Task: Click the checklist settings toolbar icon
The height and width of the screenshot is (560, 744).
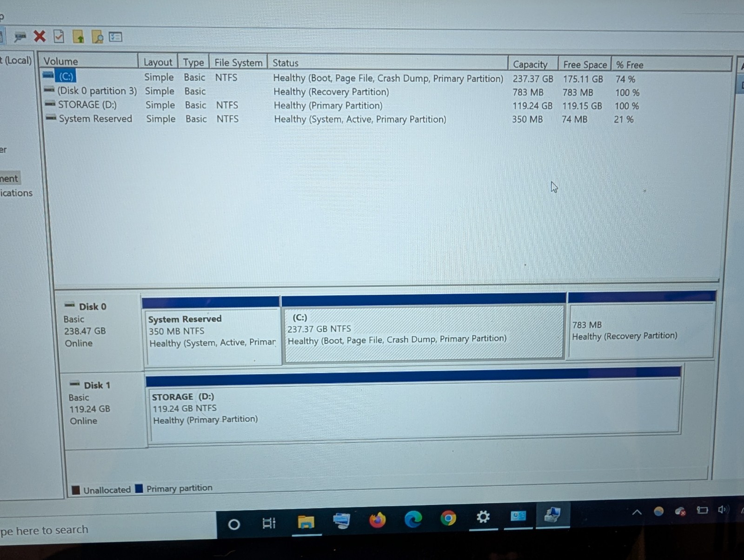Action: 115,37
